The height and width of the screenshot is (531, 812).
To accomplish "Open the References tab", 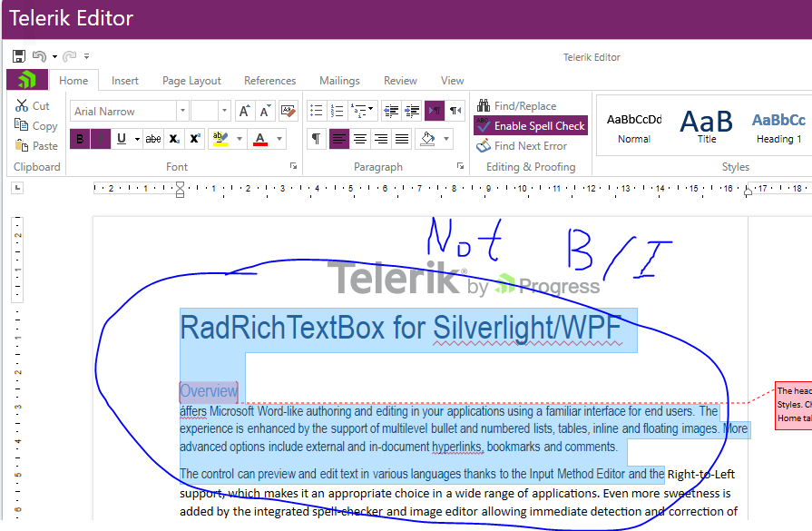I will [x=269, y=81].
